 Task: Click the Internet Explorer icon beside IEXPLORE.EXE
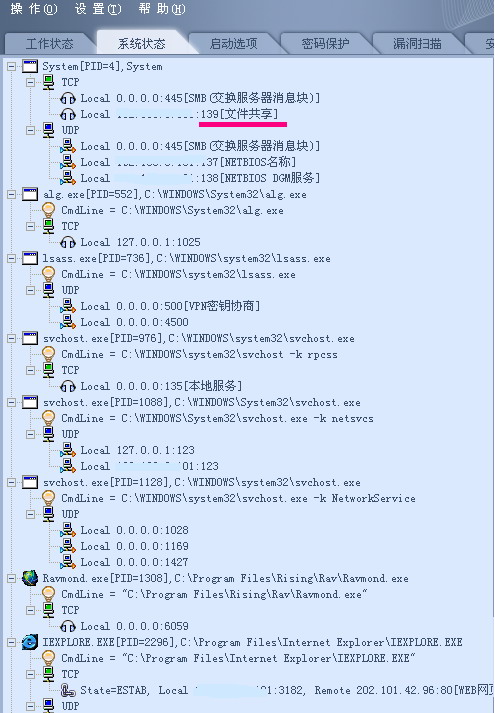(x=30, y=642)
